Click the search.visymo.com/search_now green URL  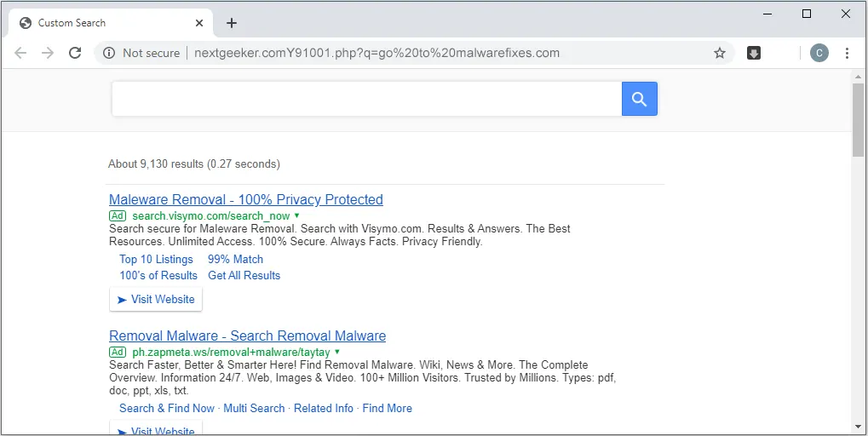(x=211, y=215)
